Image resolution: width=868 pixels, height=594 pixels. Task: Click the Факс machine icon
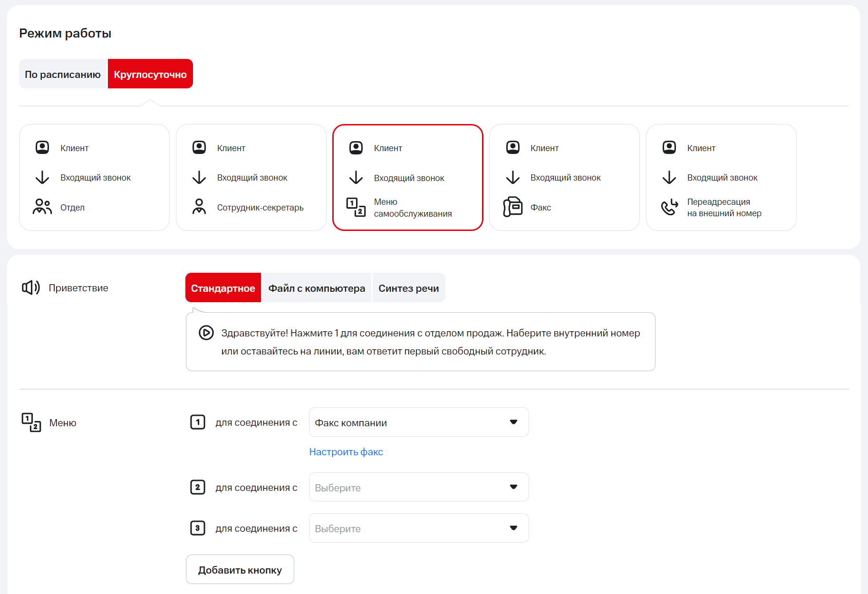pos(512,207)
